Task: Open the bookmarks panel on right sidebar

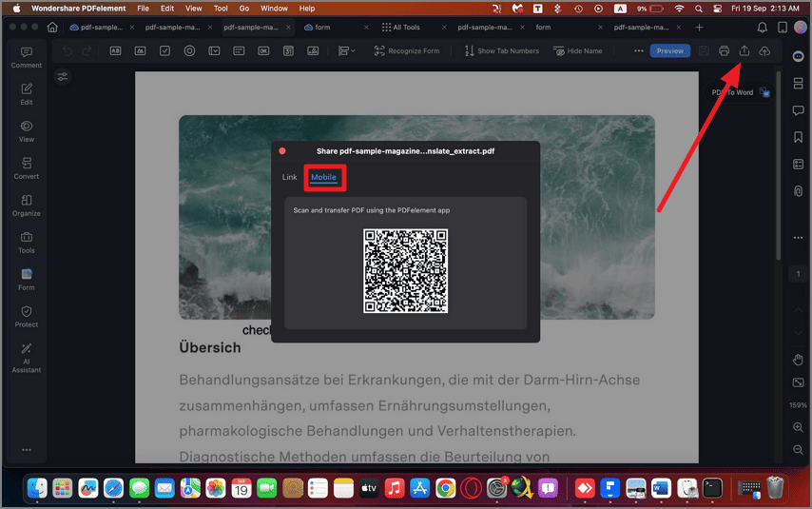Action: tap(798, 137)
